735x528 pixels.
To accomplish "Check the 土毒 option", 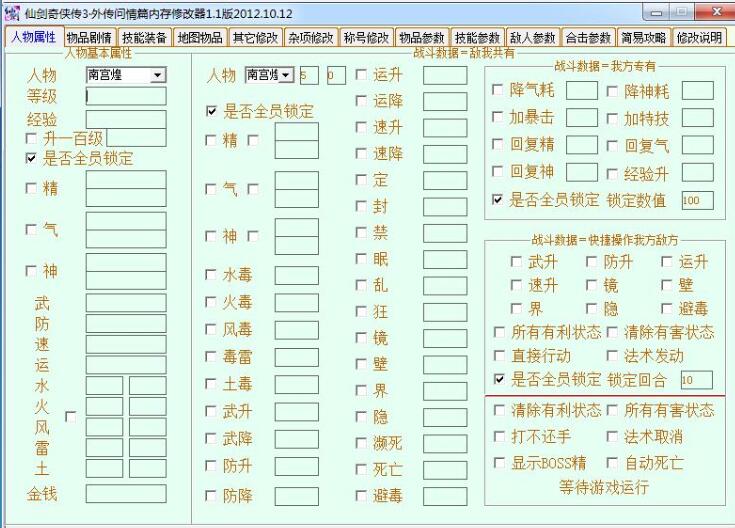I will coord(211,384).
